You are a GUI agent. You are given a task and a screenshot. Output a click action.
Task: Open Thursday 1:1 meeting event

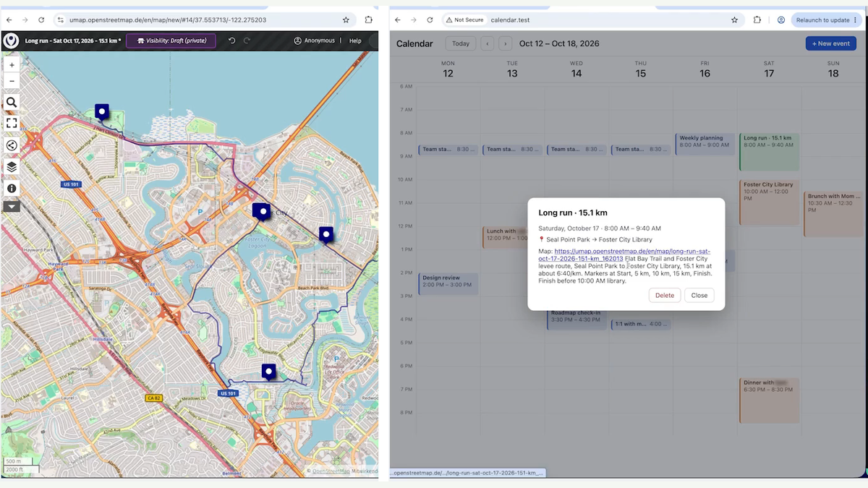coord(640,324)
